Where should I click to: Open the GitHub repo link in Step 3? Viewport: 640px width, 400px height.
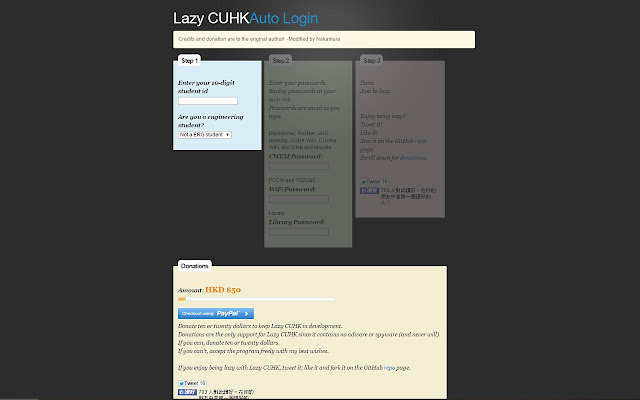[420, 141]
